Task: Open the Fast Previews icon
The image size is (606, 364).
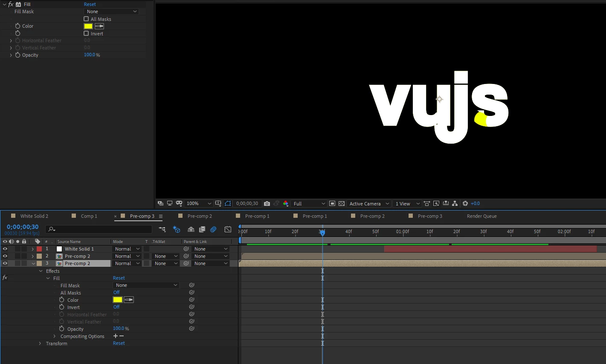Action: (x=436, y=203)
